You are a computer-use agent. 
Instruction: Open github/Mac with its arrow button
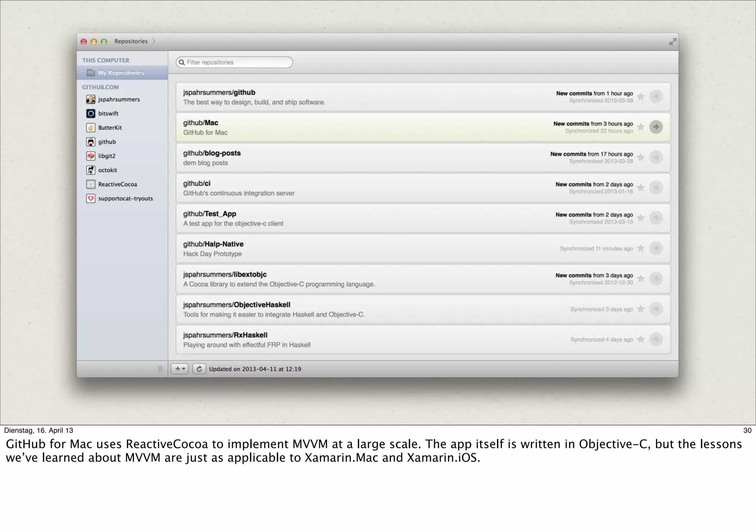point(656,127)
